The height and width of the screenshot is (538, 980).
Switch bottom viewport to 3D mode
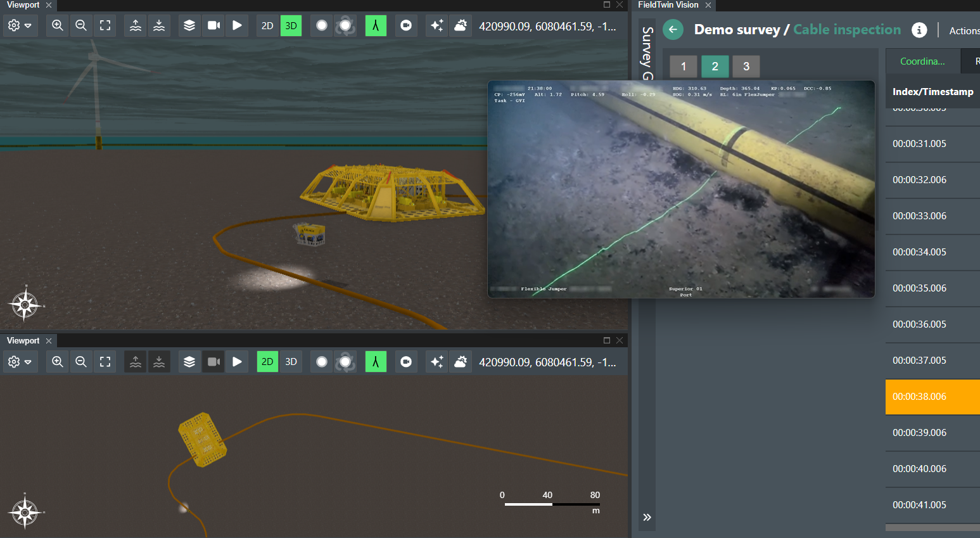[291, 361]
